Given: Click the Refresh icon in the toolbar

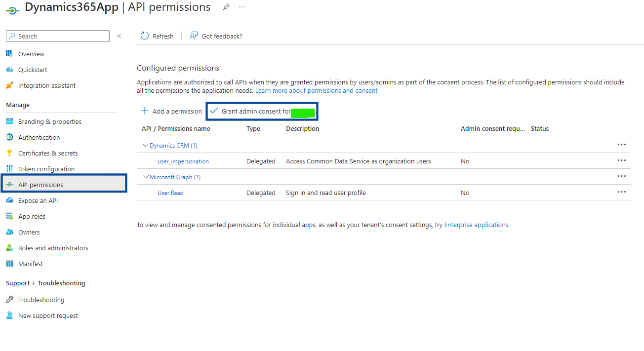Looking at the screenshot, I should click(x=145, y=36).
